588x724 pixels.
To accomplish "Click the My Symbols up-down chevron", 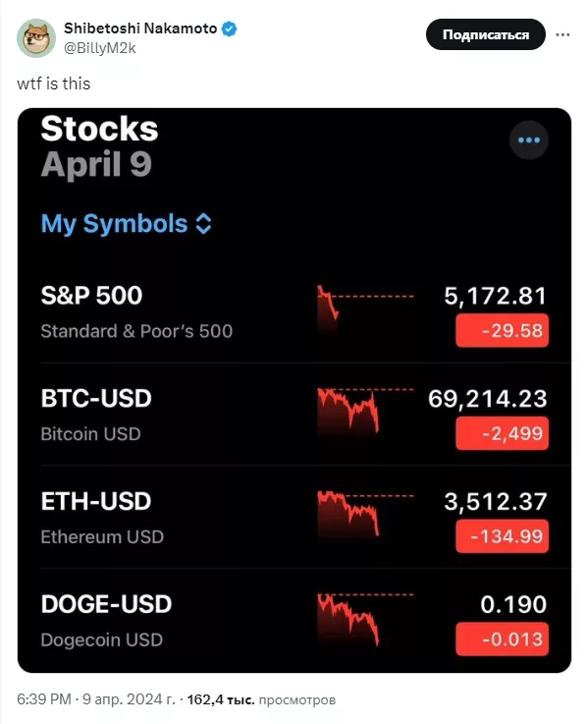I will click(x=203, y=224).
